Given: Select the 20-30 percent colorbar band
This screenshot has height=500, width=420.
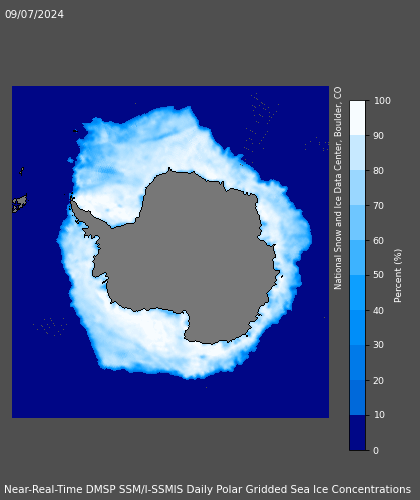Looking at the screenshot, I should tap(357, 363).
